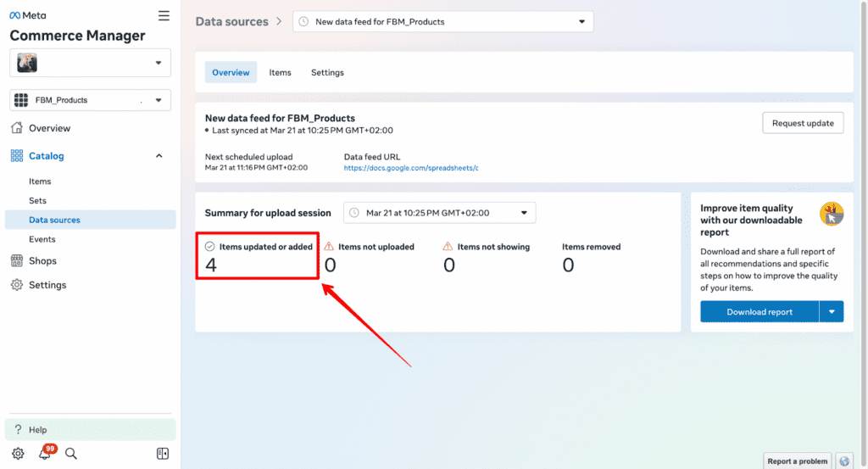The height and width of the screenshot is (469, 868).
Task: Click the catalog grid icon beside FBM_Products
Action: (21, 100)
